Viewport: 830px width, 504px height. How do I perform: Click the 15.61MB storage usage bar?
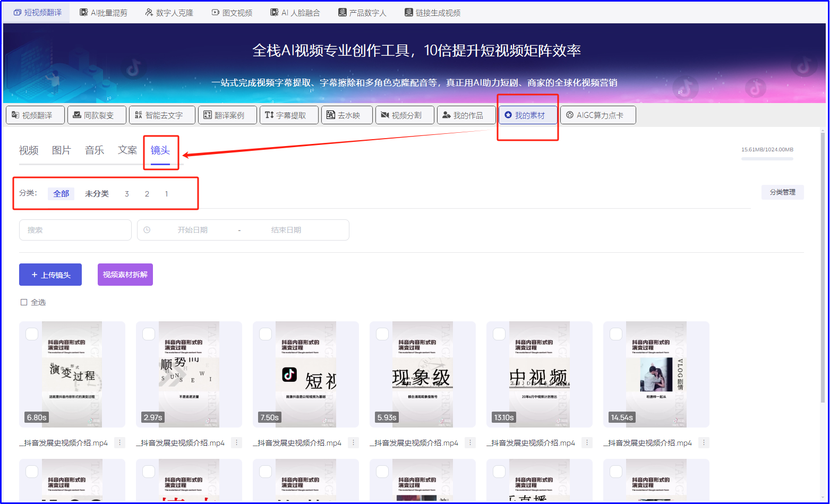tap(767, 150)
